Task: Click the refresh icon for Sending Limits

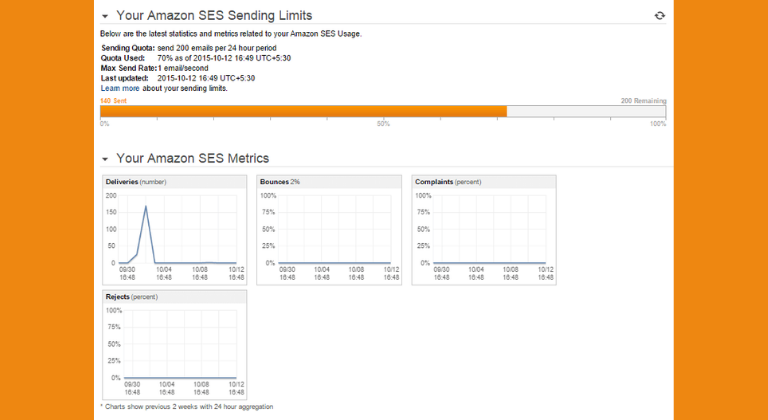Action: click(659, 16)
